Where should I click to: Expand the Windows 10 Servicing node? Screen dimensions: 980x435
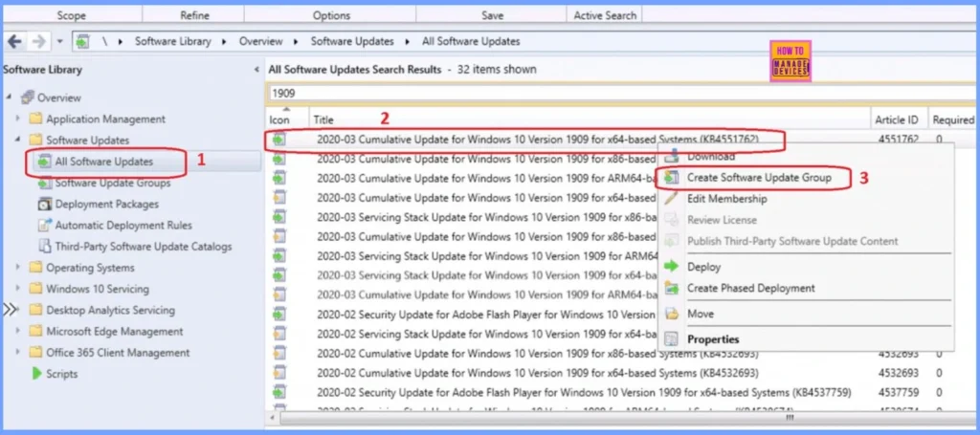(x=18, y=289)
